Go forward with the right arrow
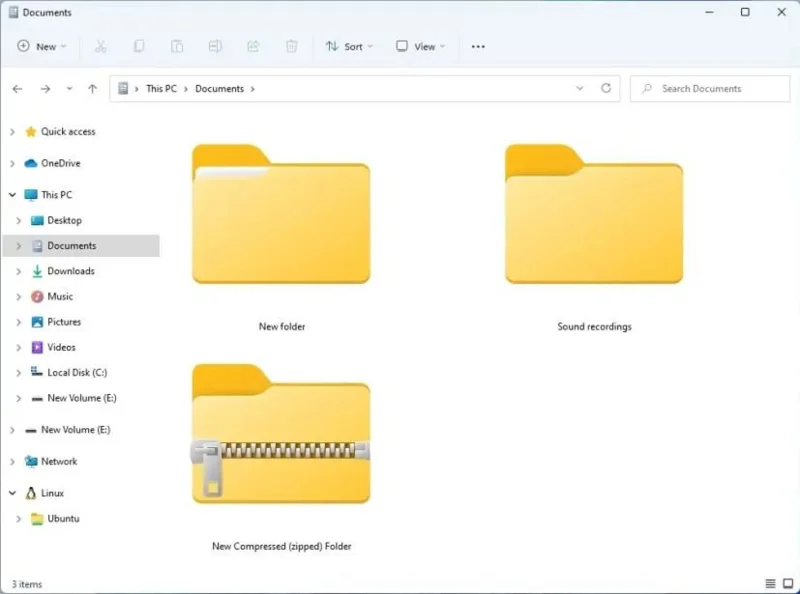Viewport: 800px width, 594px height. click(45, 89)
